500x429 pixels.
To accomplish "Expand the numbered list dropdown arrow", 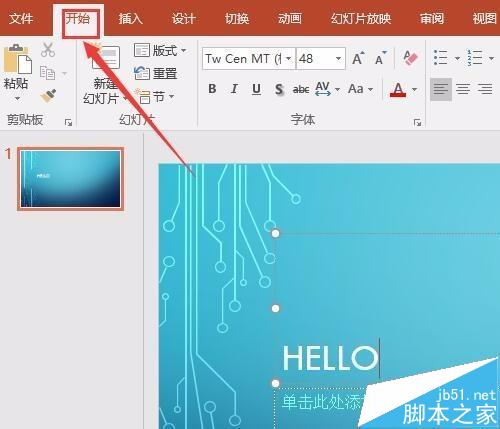I will tap(491, 59).
